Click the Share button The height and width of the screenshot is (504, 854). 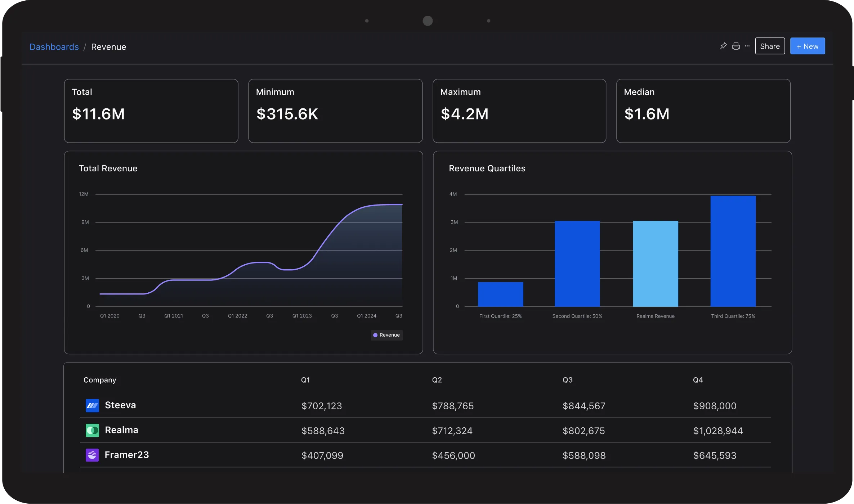[770, 46]
